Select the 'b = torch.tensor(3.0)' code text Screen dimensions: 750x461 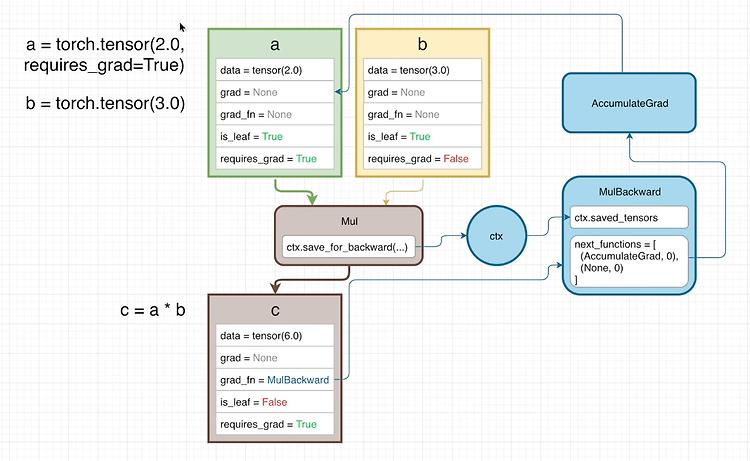pyautogui.click(x=105, y=103)
